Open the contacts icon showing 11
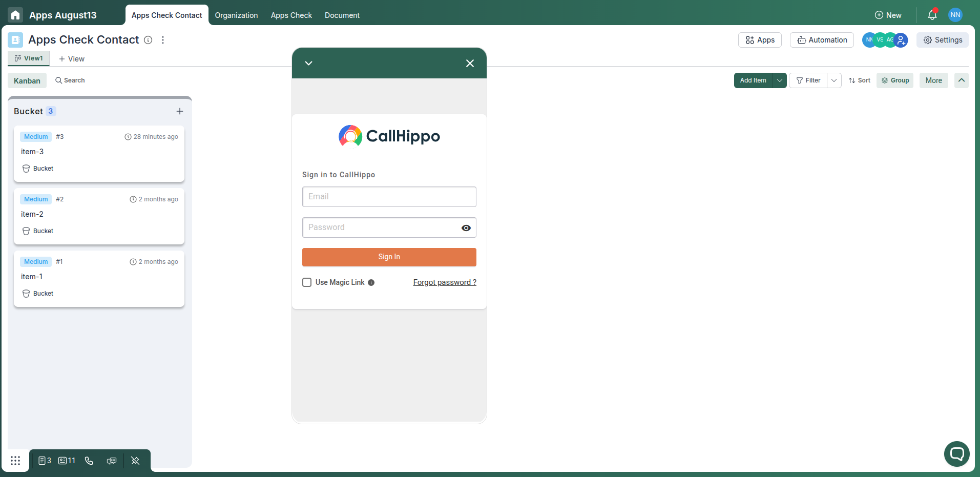 click(x=66, y=461)
